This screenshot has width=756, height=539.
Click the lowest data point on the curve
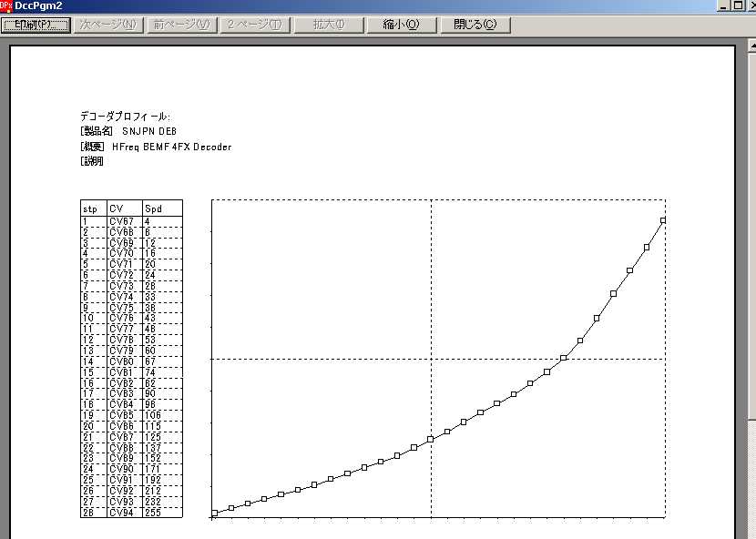click(214, 514)
